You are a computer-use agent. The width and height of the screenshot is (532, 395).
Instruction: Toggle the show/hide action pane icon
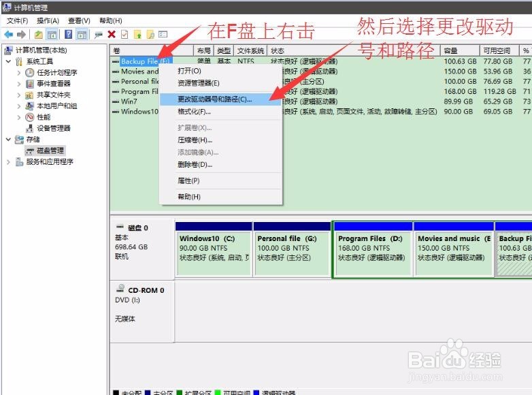tap(82, 34)
